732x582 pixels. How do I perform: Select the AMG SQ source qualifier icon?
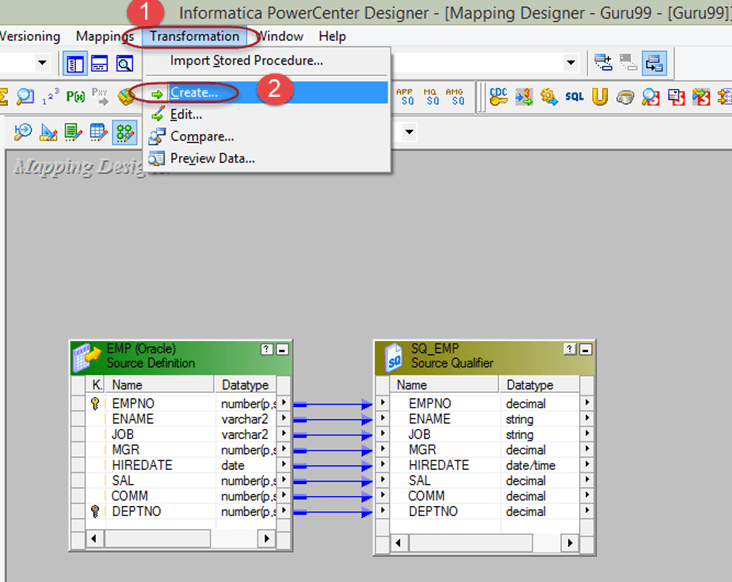tap(455, 97)
